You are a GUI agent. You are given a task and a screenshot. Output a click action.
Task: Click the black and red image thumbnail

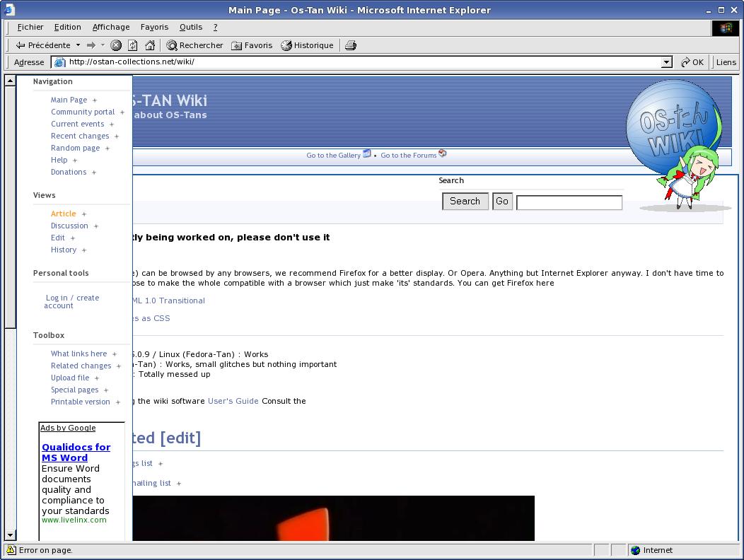[x=334, y=518]
